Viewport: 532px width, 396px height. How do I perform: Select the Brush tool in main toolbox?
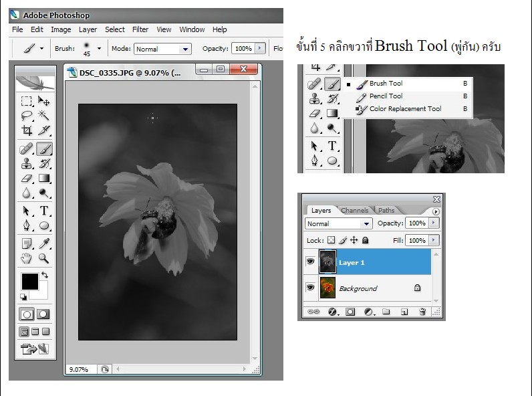click(x=44, y=148)
